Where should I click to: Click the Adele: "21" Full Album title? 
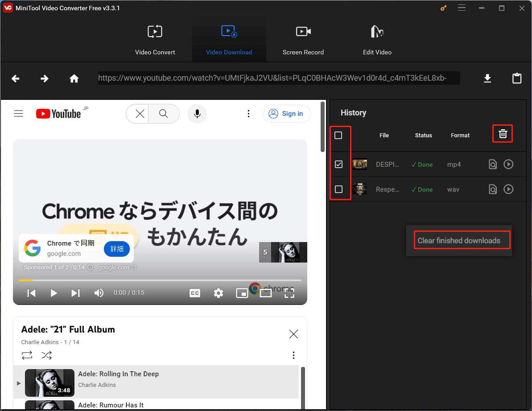[x=68, y=329]
